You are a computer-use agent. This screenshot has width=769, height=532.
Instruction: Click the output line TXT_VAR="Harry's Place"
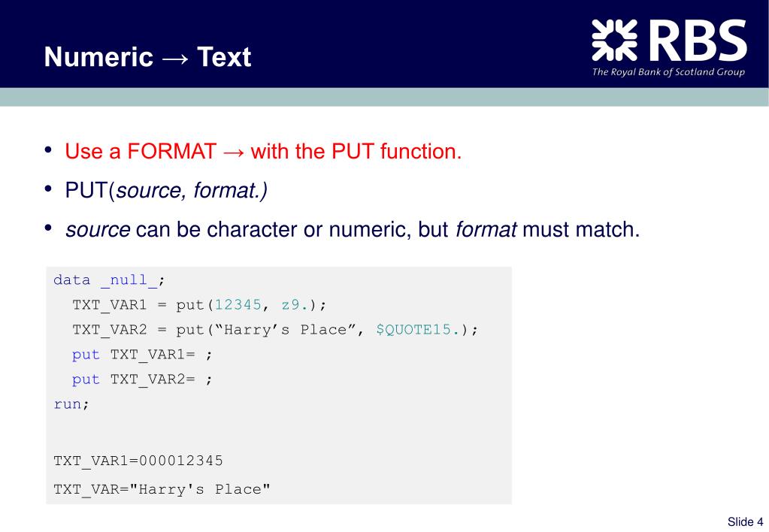(x=162, y=489)
